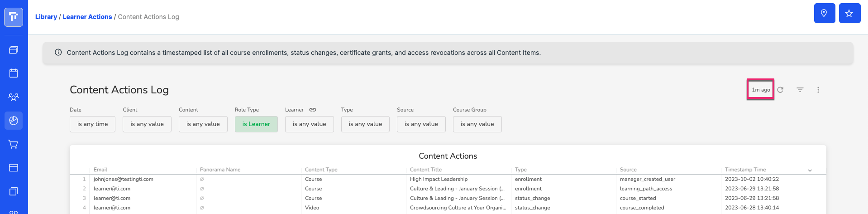Click the 'manager_created_user' source cell
868x214 pixels.
648,179
